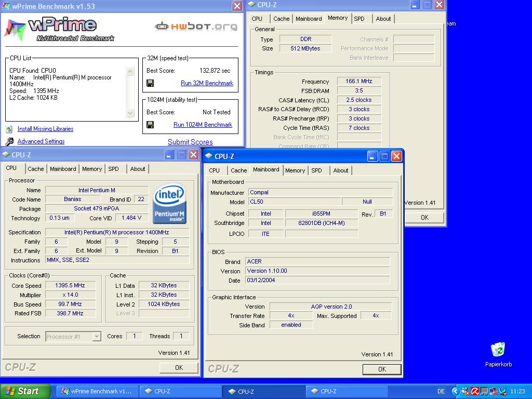532x399 pixels.
Task: Click the taskbar clock showing 11:23
Action: point(517,391)
